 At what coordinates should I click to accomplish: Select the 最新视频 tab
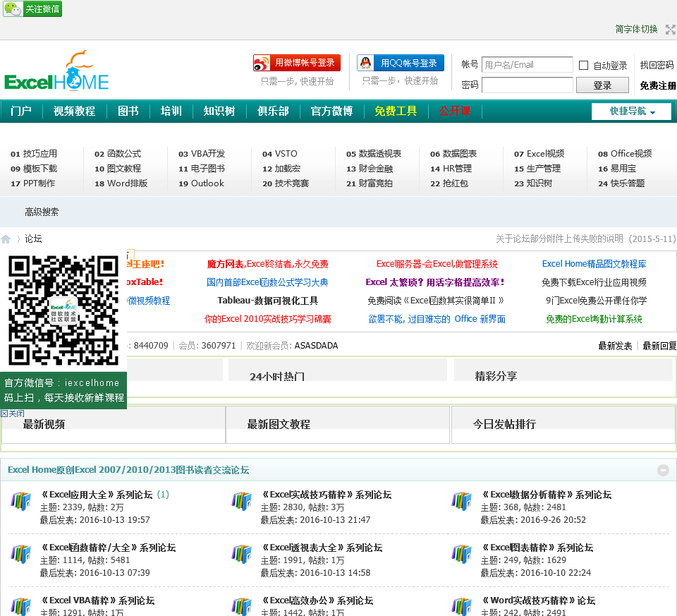tap(44, 424)
